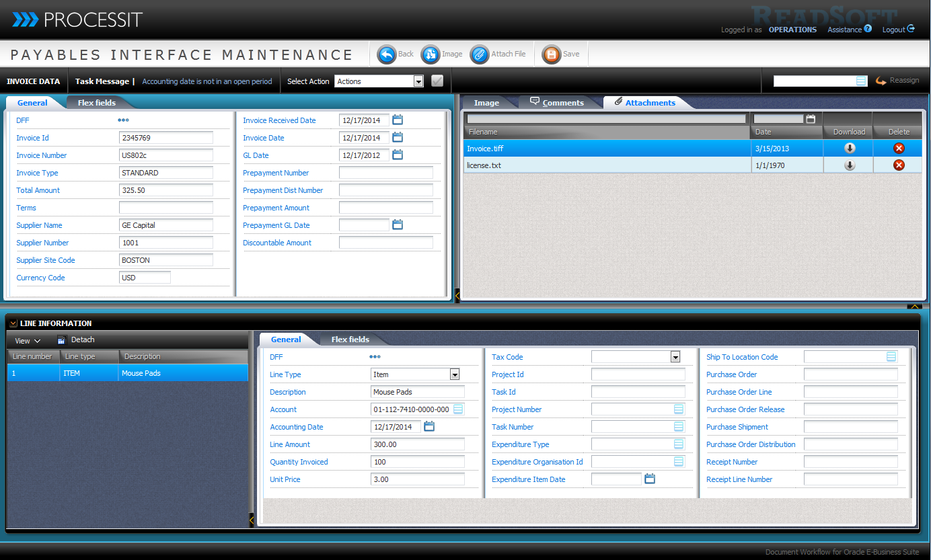Screen dimensions: 931x560
Task: Click the Back arrow icon
Action: tap(387, 54)
